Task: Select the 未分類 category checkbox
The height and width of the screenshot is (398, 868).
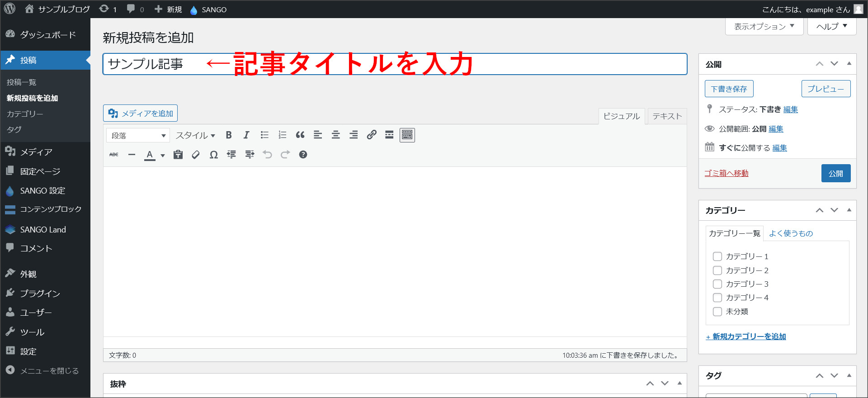Action: pyautogui.click(x=717, y=312)
